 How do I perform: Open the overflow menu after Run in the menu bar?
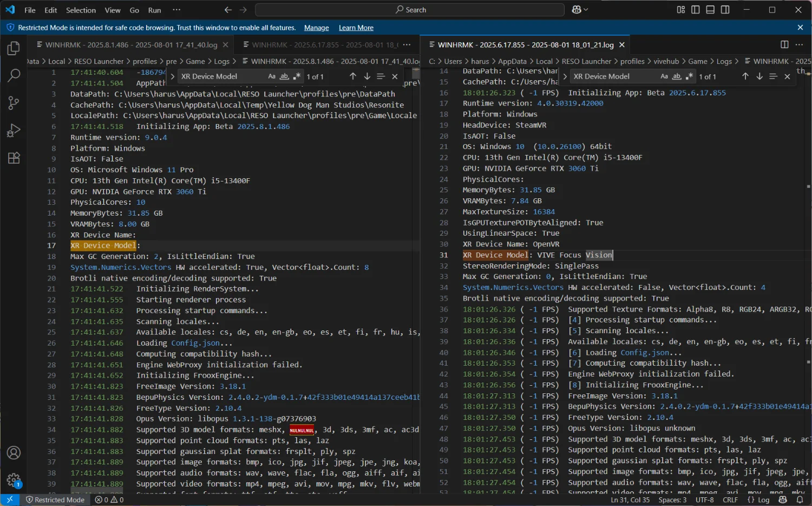[176, 10]
